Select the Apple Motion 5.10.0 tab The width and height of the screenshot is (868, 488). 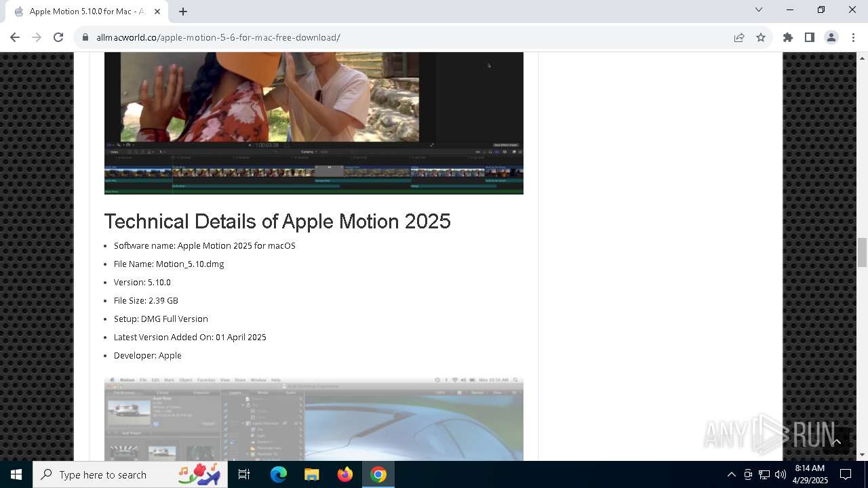pyautogui.click(x=87, y=12)
